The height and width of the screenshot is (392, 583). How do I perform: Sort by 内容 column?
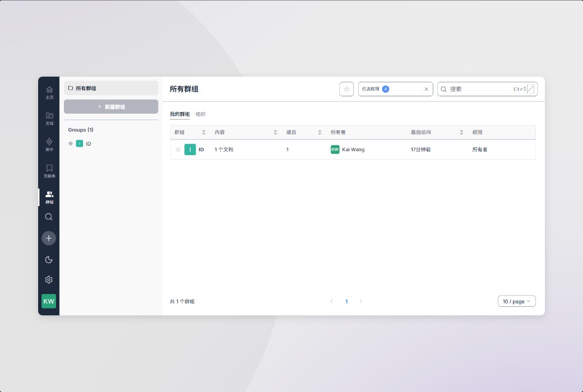(275, 132)
